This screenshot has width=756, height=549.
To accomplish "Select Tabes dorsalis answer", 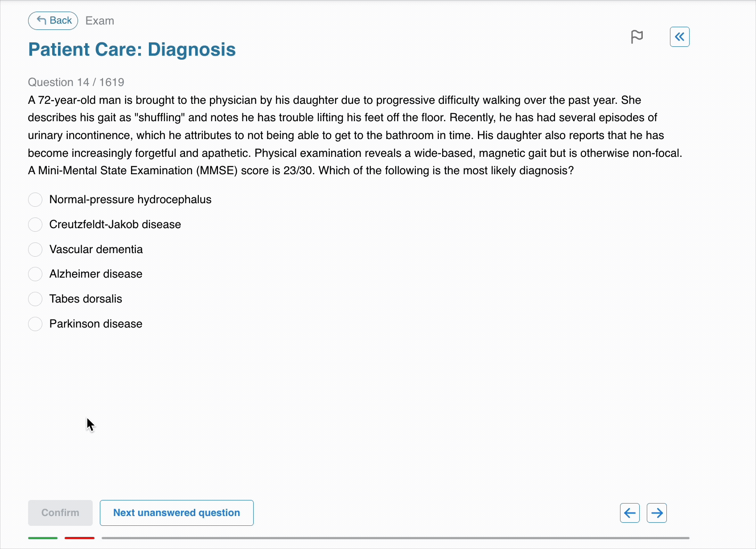I will click(35, 299).
